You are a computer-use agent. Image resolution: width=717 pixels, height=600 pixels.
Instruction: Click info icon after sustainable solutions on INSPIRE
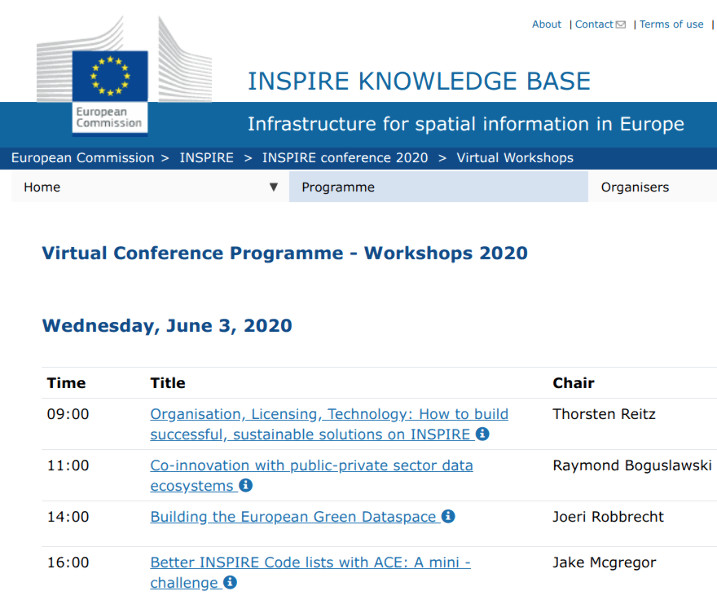[482, 434]
